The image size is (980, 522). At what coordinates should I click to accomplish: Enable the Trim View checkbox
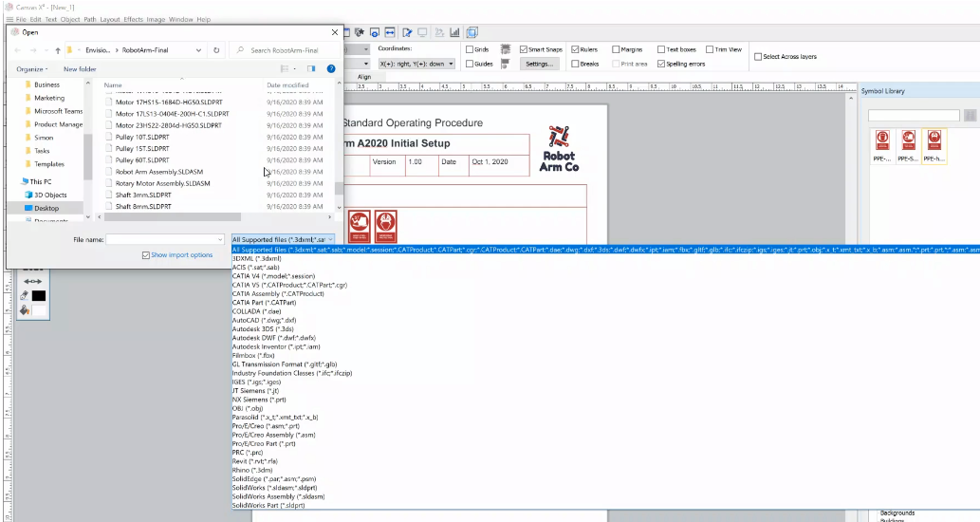(710, 49)
